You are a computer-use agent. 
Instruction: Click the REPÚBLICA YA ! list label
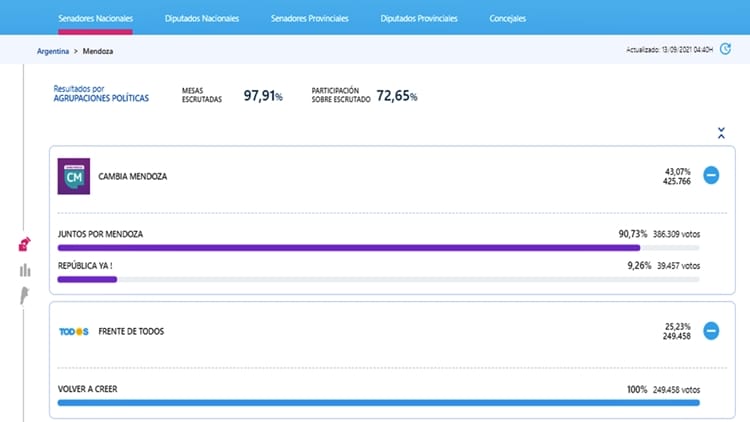85,266
